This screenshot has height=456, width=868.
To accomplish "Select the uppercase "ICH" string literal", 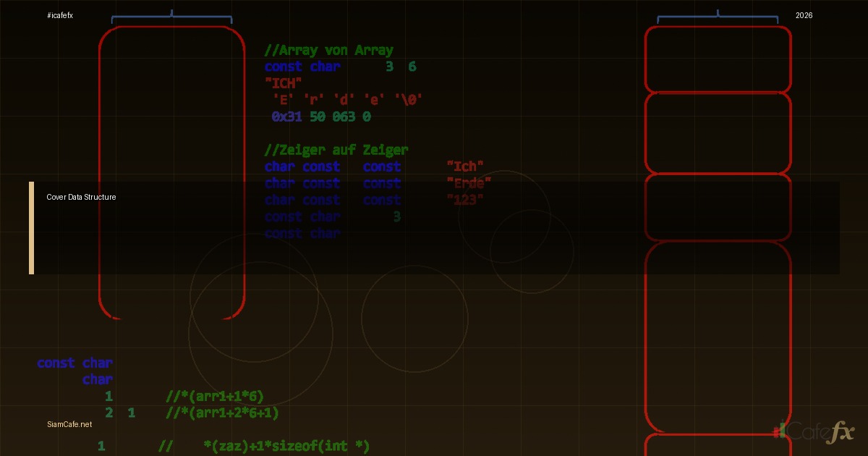I will (284, 83).
